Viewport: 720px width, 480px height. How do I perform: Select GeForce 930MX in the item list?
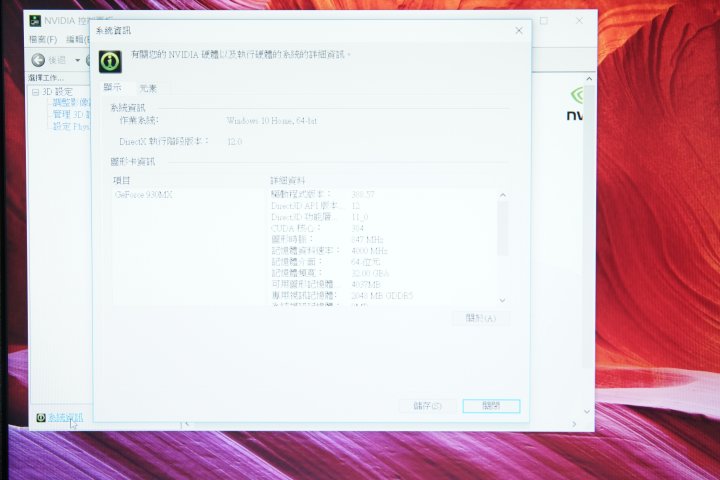143,195
